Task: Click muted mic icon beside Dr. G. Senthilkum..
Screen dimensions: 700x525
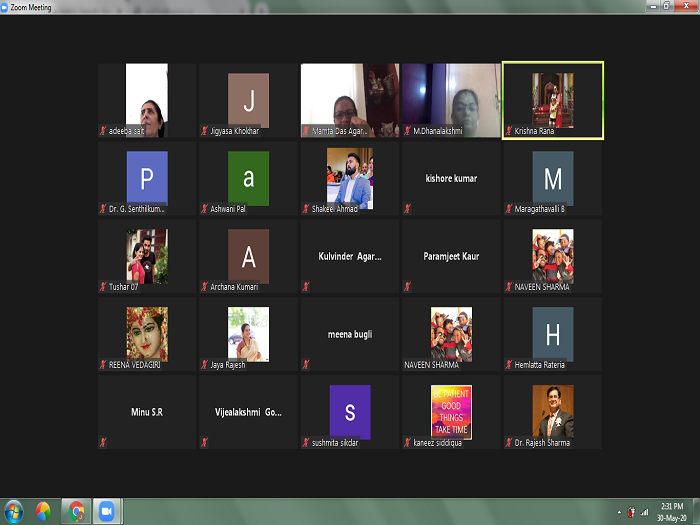Action: [x=103, y=208]
